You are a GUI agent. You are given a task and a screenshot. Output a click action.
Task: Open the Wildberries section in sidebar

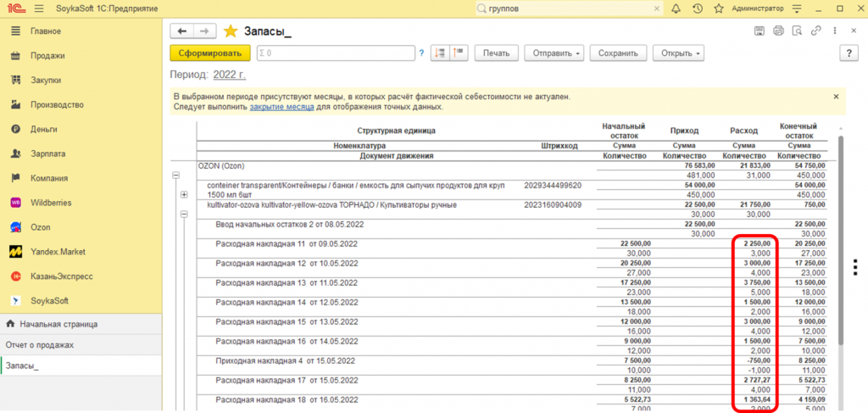pyautogui.click(x=53, y=203)
